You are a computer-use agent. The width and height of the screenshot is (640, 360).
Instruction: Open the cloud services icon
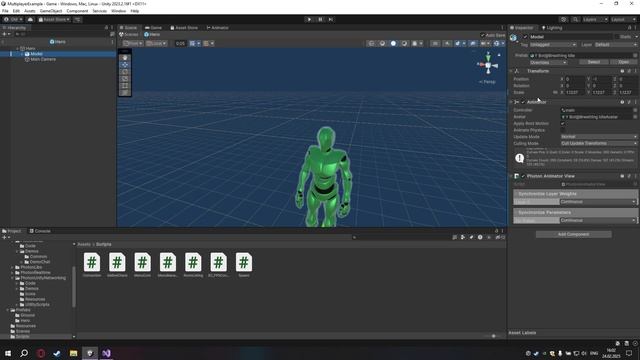tap(30, 19)
